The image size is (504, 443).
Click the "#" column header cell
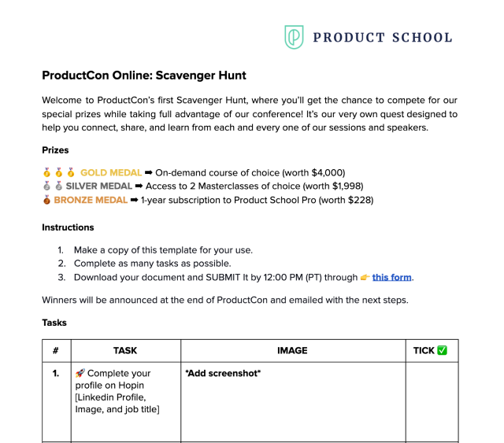click(x=56, y=351)
